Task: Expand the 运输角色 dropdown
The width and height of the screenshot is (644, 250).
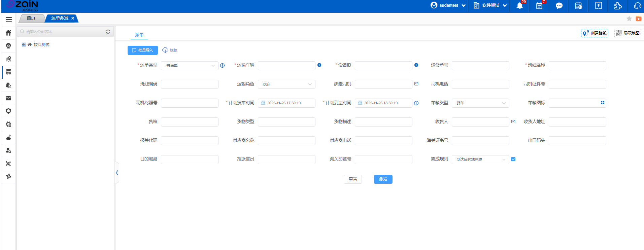Action: (286, 84)
